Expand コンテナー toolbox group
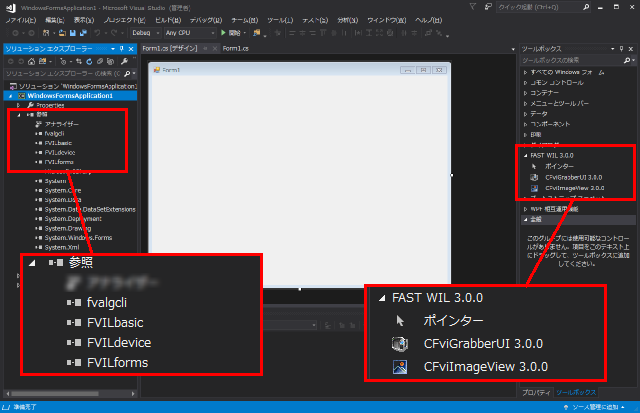Image resolution: width=640 pixels, height=413 pixels. pos(526,93)
